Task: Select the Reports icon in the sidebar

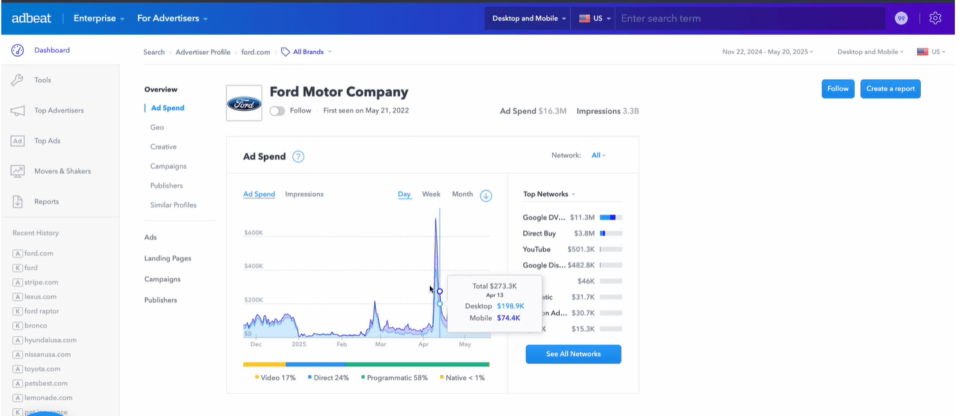Action: [17, 201]
